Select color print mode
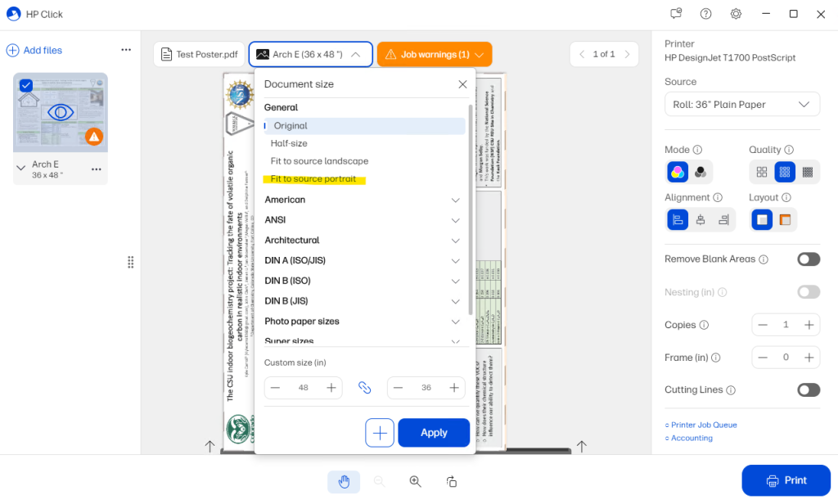Screen dimensions: 838x504 [677, 172]
